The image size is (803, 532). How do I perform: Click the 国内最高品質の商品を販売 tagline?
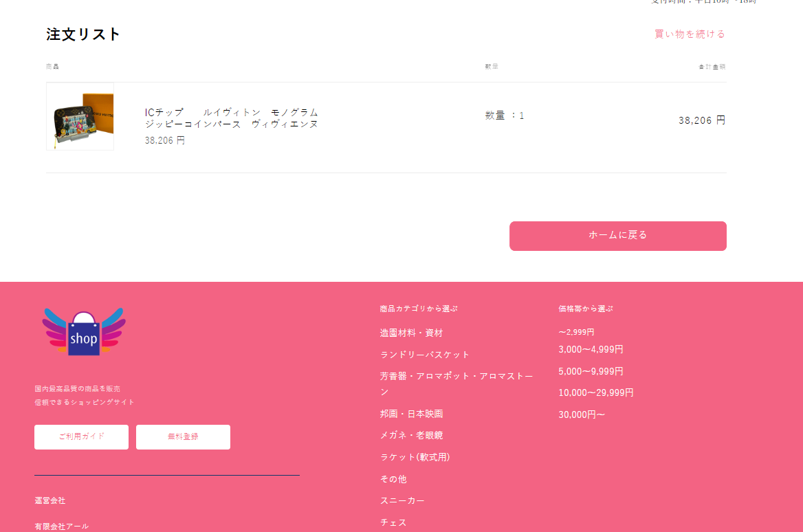click(77, 388)
